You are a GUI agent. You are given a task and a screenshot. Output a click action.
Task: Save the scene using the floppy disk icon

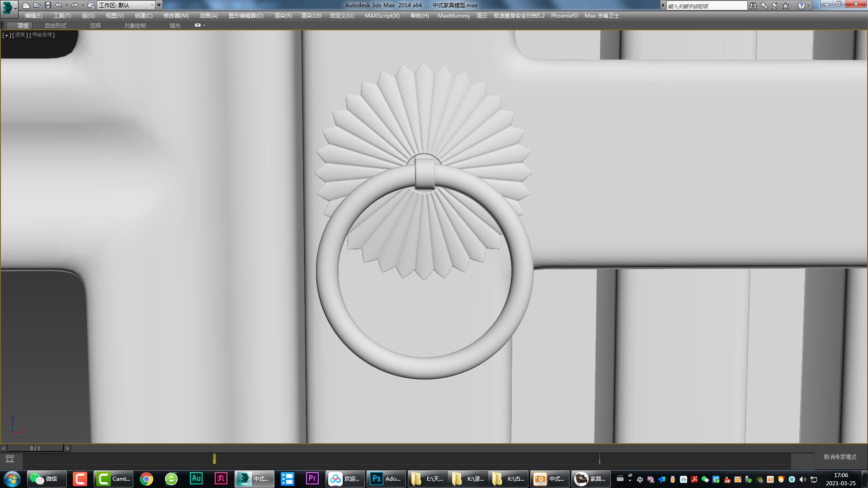48,5
